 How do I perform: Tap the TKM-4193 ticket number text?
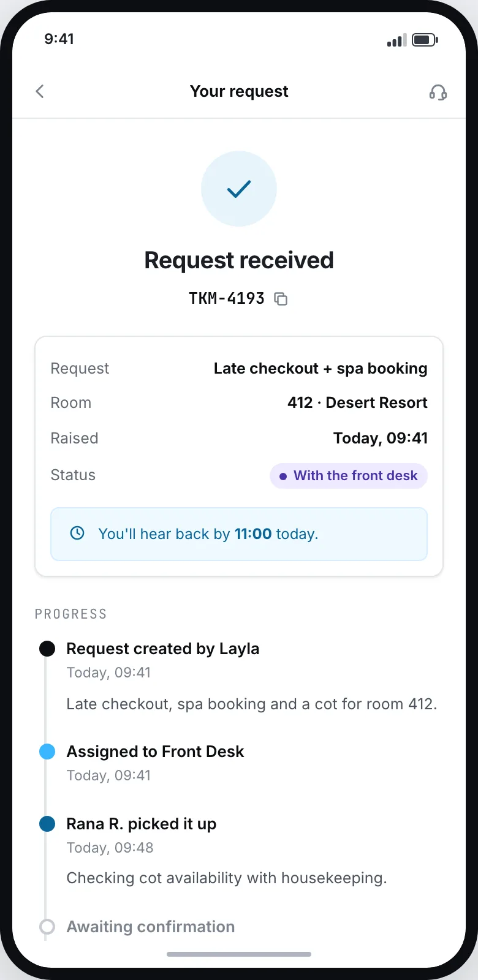pyautogui.click(x=227, y=298)
